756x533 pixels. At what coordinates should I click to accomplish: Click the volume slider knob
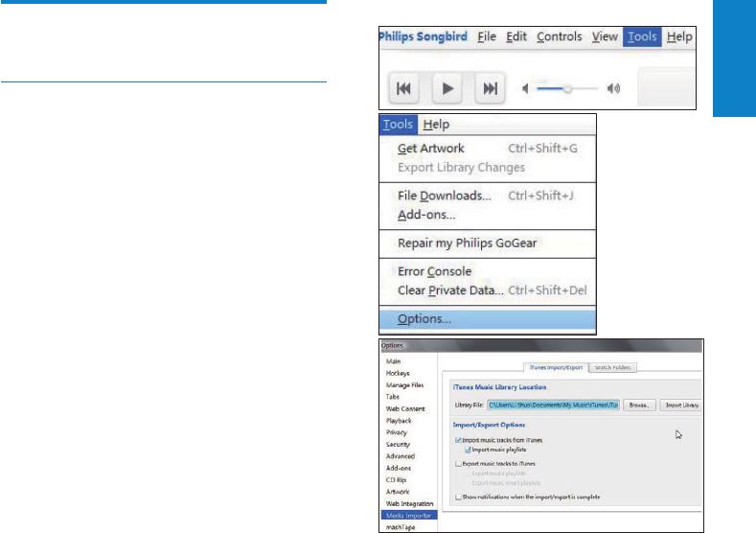pyautogui.click(x=568, y=89)
